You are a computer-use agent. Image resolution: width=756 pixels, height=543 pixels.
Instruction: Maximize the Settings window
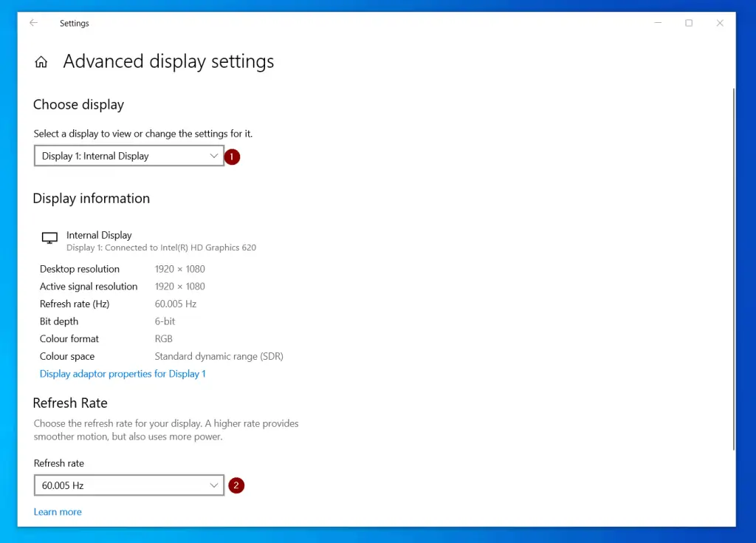coord(689,23)
